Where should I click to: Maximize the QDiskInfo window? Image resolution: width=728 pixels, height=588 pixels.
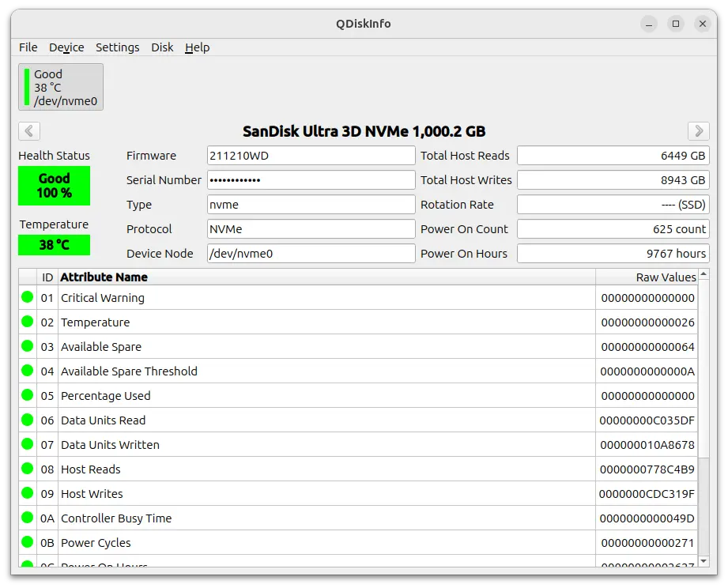click(x=676, y=24)
